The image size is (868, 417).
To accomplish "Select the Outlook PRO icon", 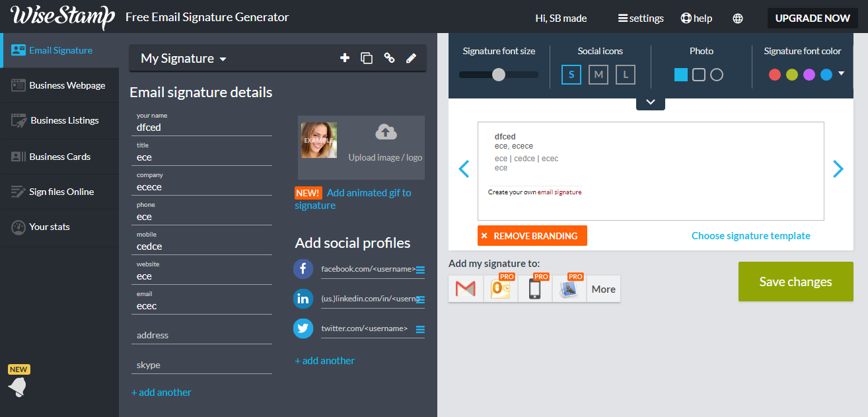I will [x=500, y=289].
